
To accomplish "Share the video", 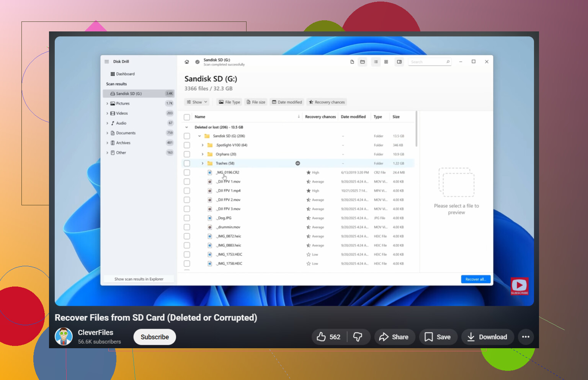I will [394, 337].
